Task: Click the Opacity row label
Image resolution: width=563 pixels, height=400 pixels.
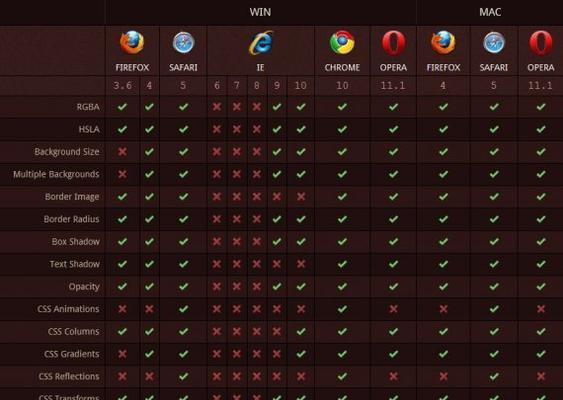Action: [84, 287]
